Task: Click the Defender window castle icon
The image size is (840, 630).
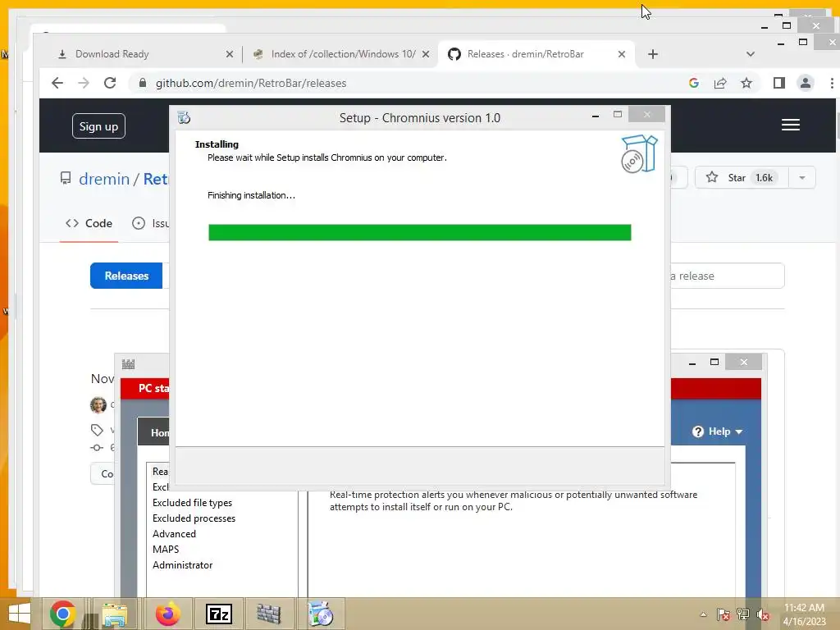Action: (x=128, y=364)
